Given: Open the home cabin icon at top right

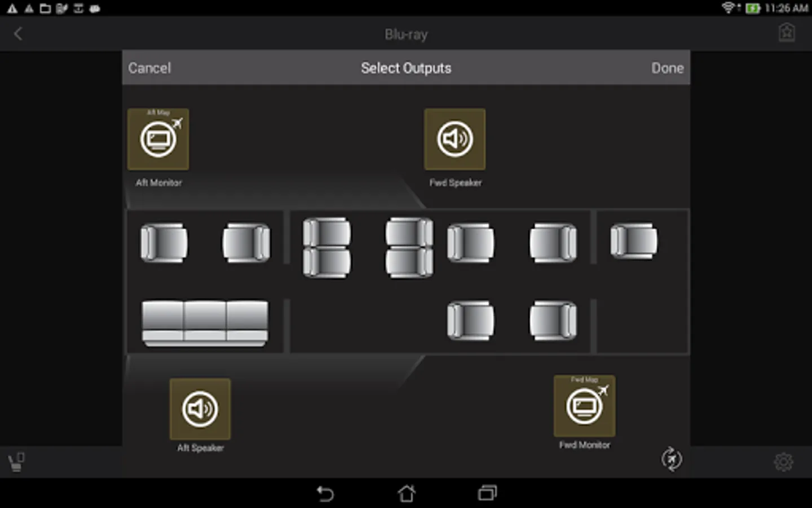Looking at the screenshot, I should [787, 33].
